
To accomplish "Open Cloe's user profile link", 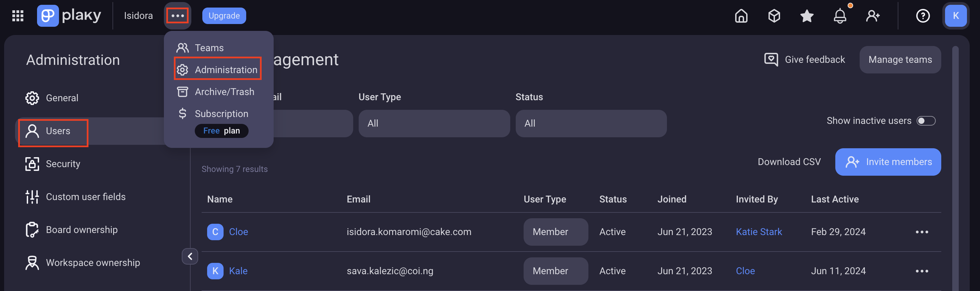I will click(x=239, y=232).
